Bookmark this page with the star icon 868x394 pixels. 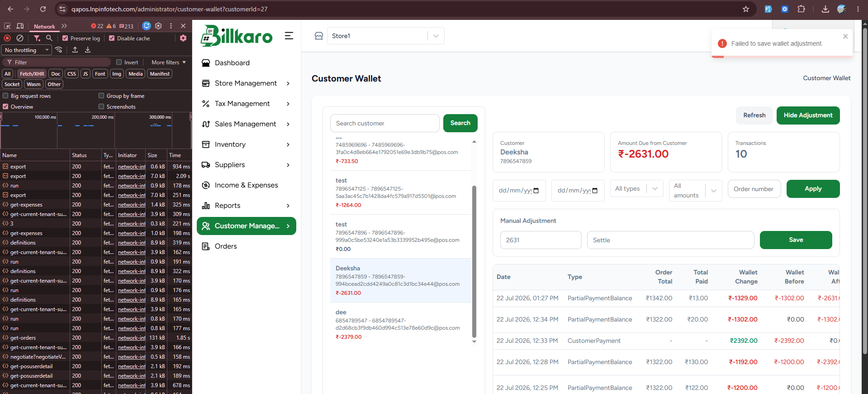point(746,9)
